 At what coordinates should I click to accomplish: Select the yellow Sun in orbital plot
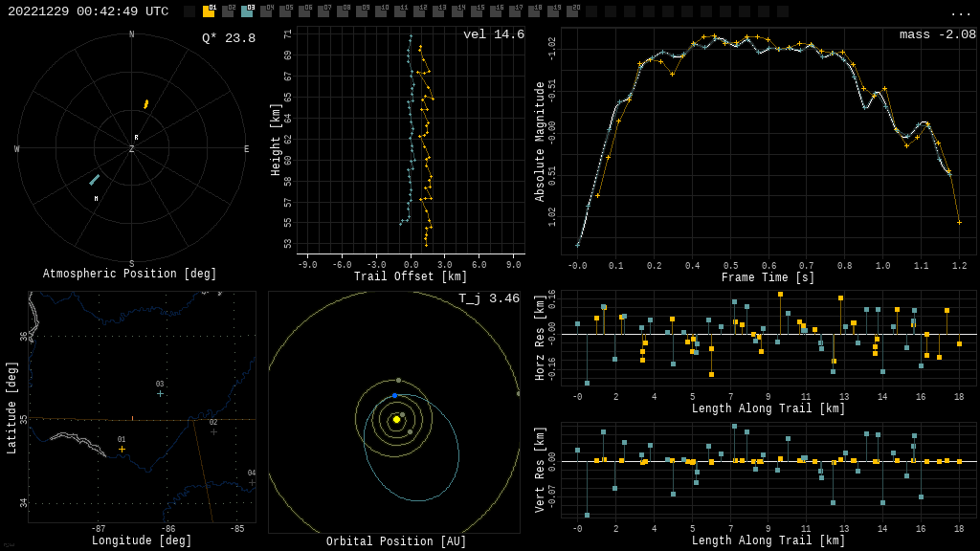pos(396,419)
